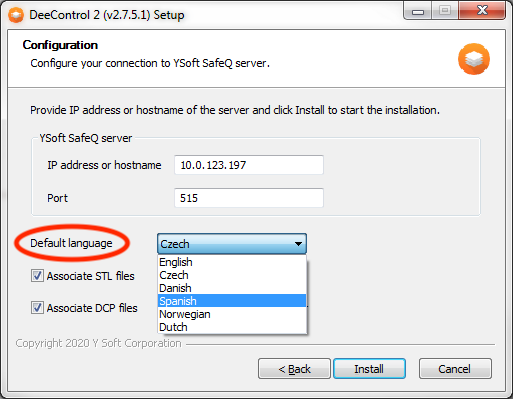Click the disabled maximize window button
Image resolution: width=513 pixels, height=399 pixels.
coord(445,11)
